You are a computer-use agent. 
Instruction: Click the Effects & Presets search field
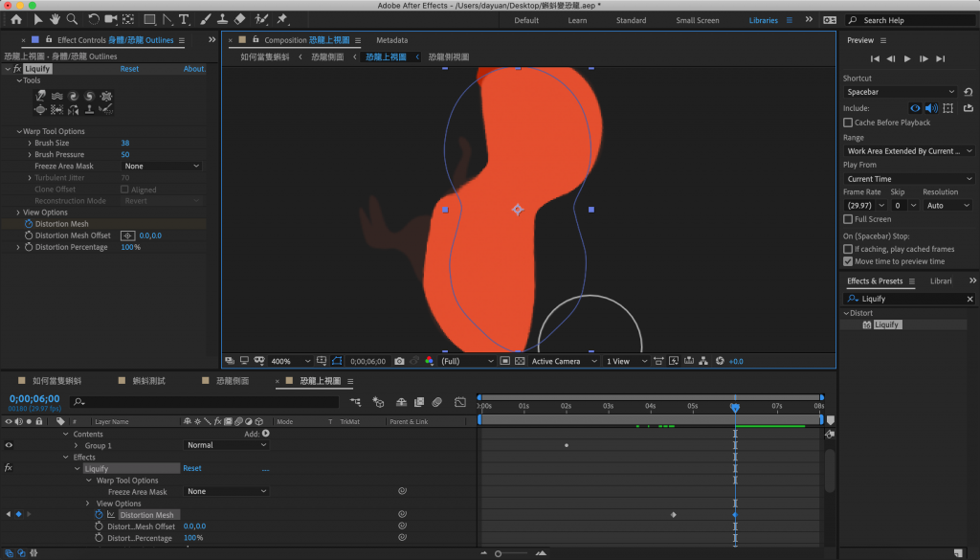(x=914, y=299)
